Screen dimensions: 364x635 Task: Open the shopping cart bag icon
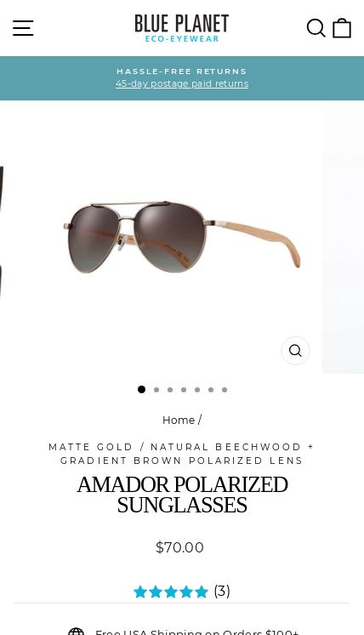pyautogui.click(x=342, y=28)
